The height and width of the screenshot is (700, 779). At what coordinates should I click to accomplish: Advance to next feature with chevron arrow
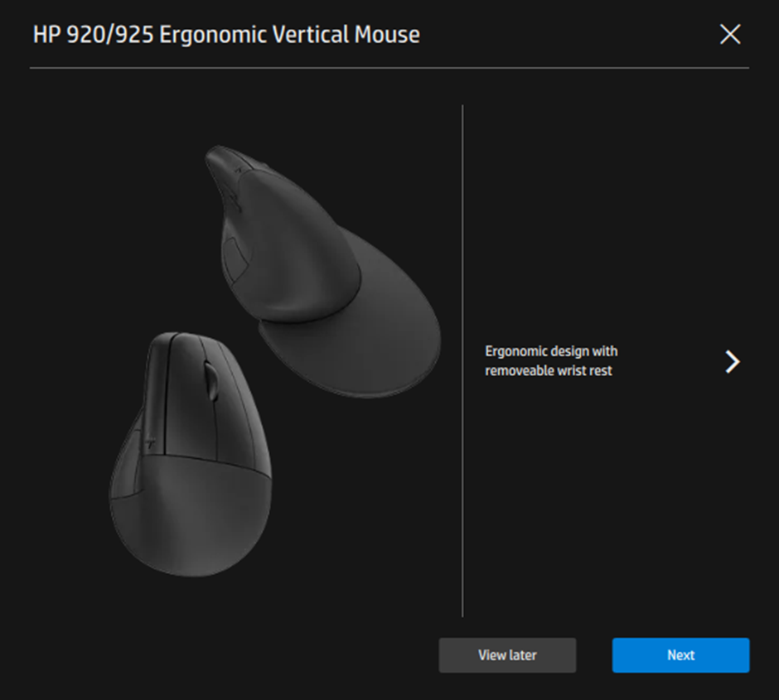[733, 361]
